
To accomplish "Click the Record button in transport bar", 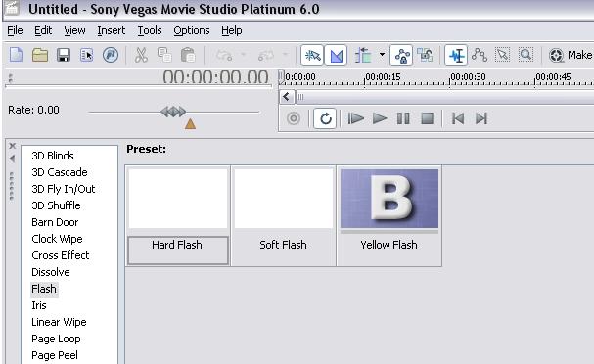I will click(294, 118).
